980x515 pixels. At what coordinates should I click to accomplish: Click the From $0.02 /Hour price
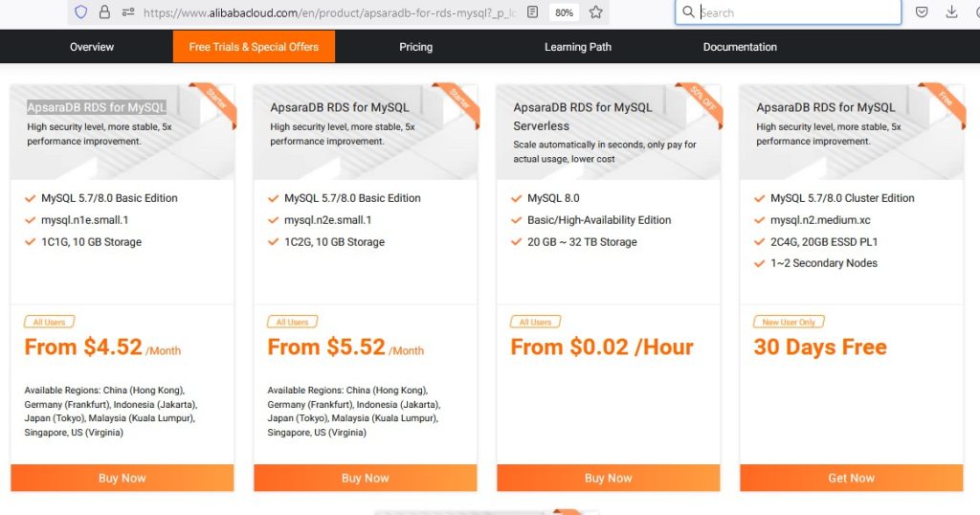click(x=602, y=347)
